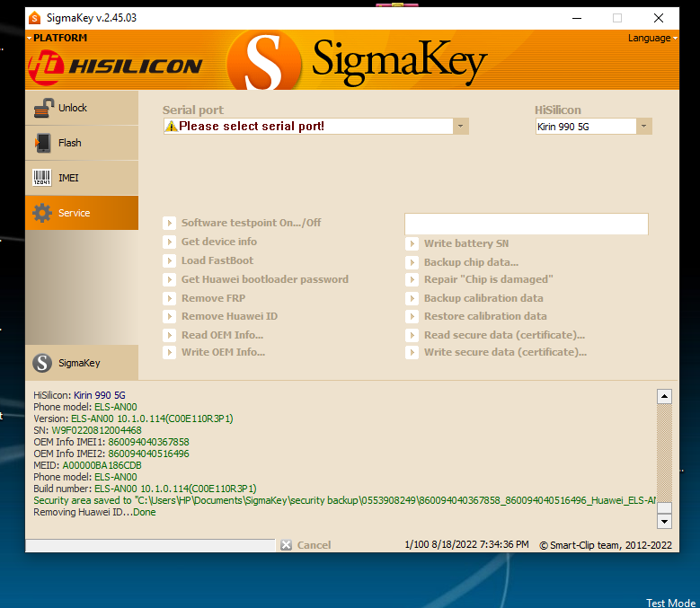700x608 pixels.
Task: Click the SN value W9F0220812004468
Action: pyautogui.click(x=96, y=430)
